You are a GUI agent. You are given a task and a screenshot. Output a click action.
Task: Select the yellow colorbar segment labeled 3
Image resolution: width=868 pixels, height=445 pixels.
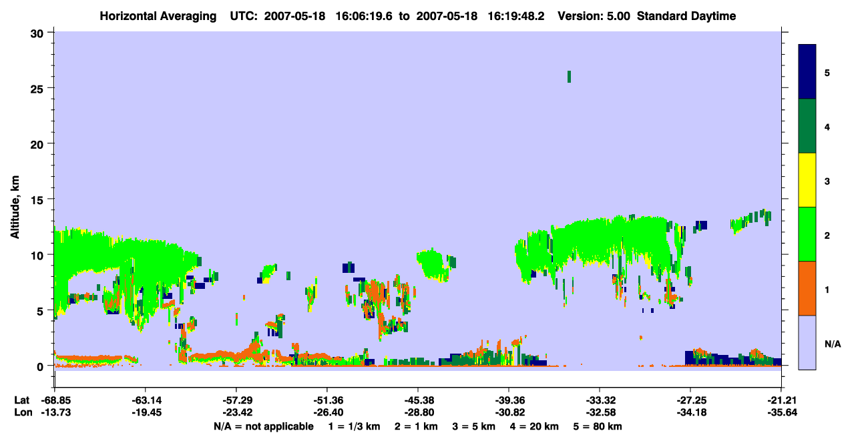807,180
